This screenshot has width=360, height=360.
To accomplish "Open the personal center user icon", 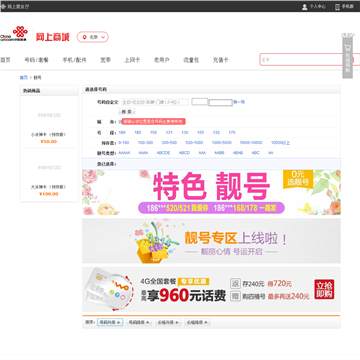I will point(304,7).
